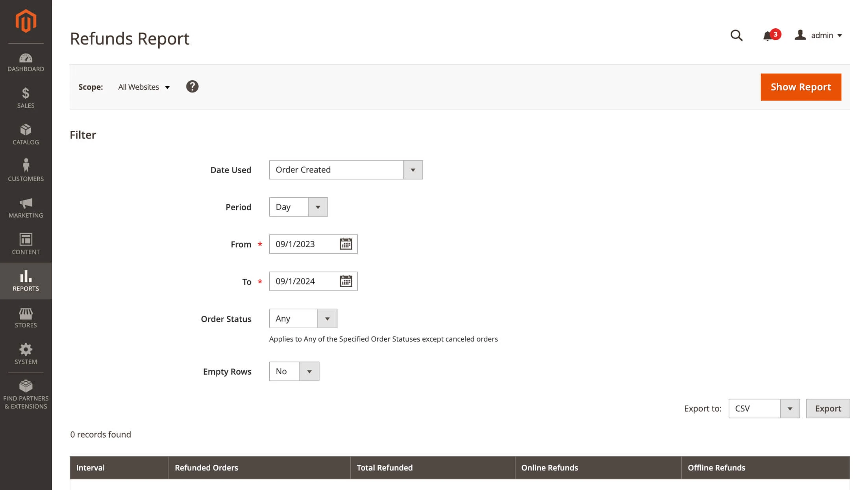
Task: Click the Show Report button
Action: (800, 87)
